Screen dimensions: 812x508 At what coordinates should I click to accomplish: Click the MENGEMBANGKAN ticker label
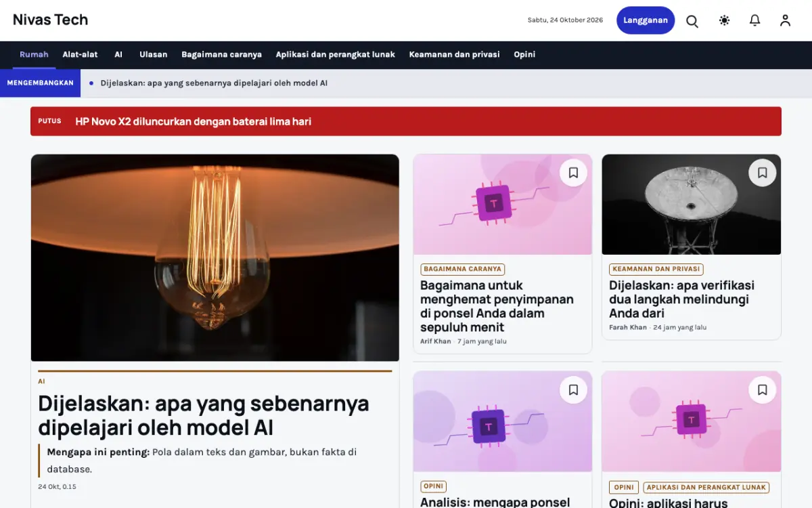(40, 83)
